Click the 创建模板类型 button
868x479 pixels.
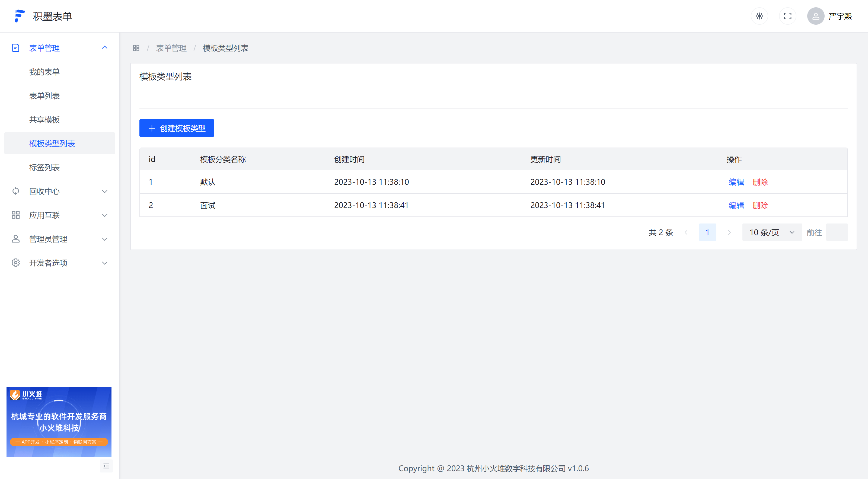click(x=177, y=128)
